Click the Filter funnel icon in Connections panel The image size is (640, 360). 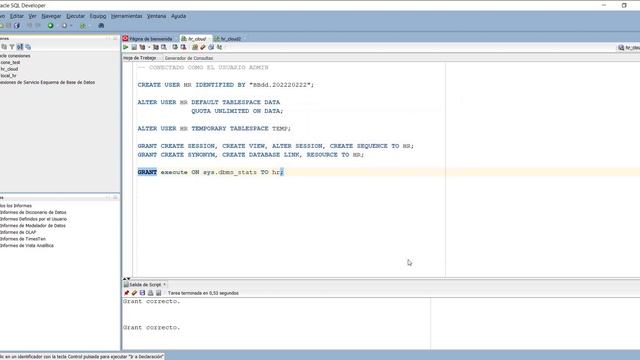[12, 47]
